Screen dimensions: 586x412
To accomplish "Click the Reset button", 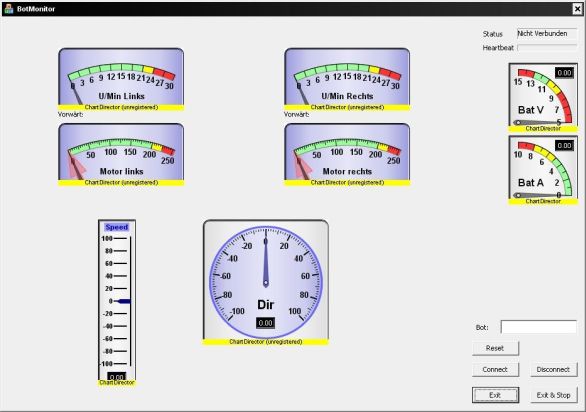I will click(495, 348).
